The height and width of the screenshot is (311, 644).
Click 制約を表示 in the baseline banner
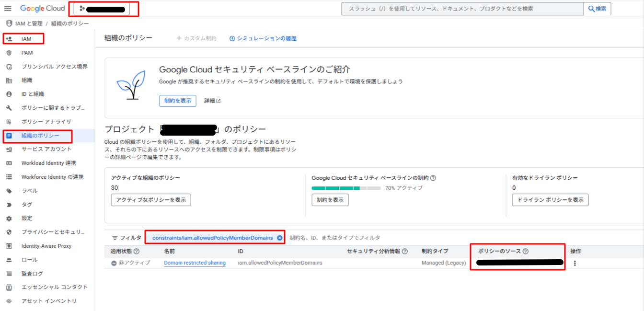(x=178, y=101)
